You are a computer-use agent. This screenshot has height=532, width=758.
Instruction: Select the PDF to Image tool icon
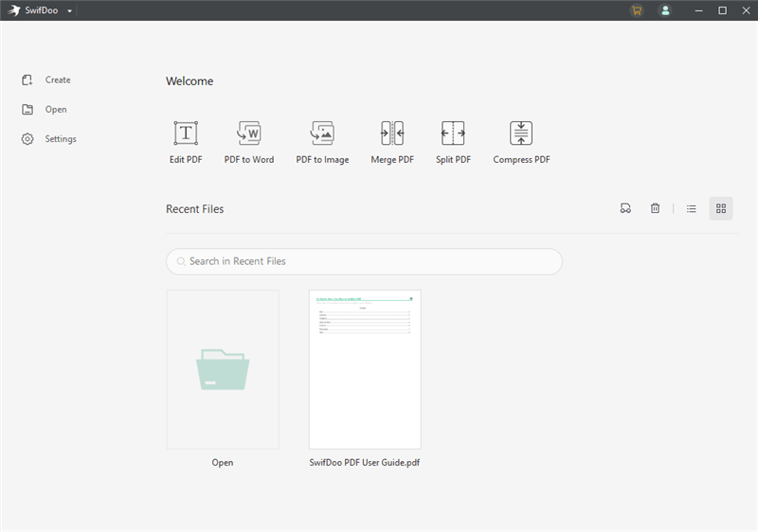coord(322,133)
